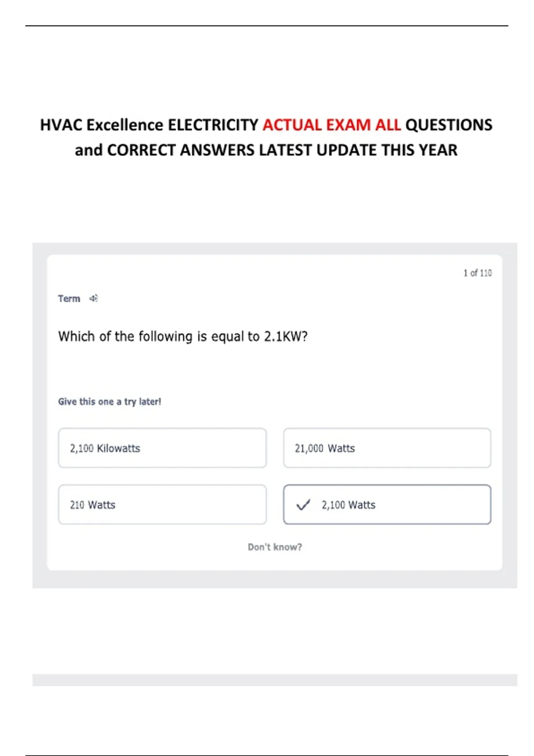Click the "1 of 110" question counter

point(477,273)
